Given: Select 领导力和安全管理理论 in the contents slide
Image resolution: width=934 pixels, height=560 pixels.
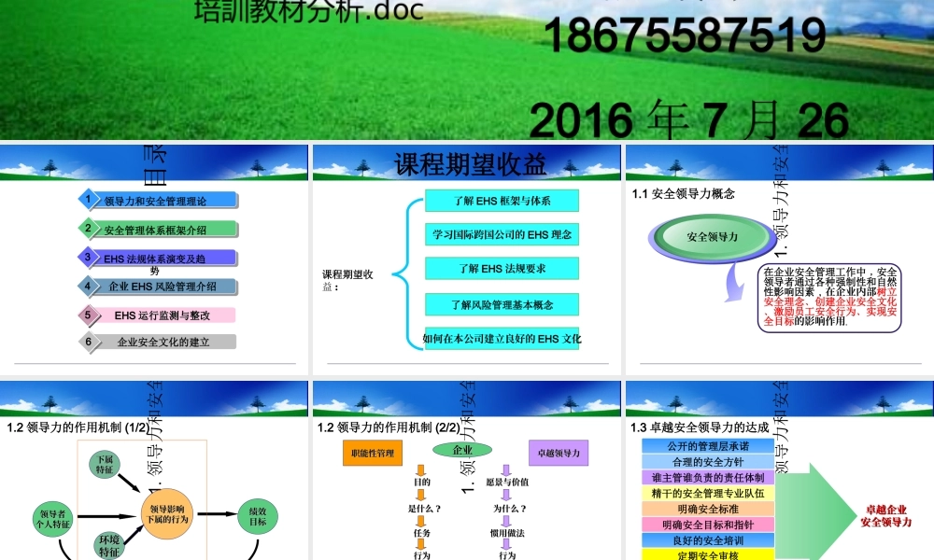Looking at the screenshot, I should 155,202.
